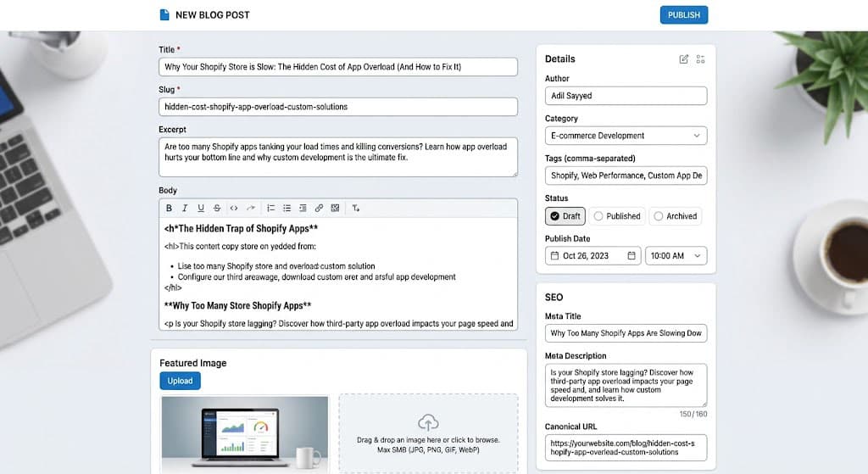The height and width of the screenshot is (474, 868).
Task: Click the 'Details' panel heading
Action: 559,59
